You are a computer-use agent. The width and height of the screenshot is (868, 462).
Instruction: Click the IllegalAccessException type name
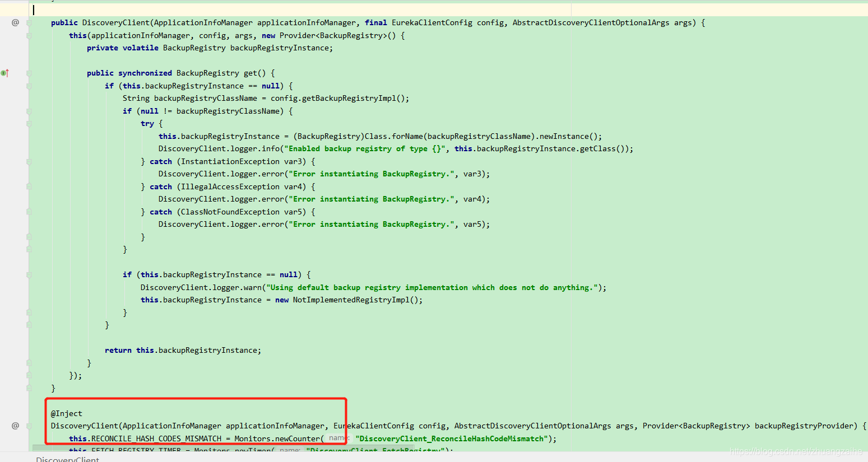click(230, 186)
